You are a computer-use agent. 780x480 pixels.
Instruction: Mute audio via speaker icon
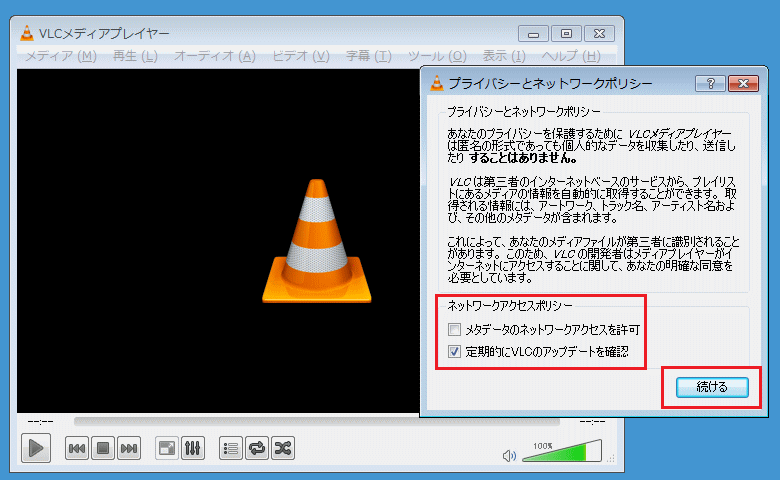pyautogui.click(x=509, y=456)
